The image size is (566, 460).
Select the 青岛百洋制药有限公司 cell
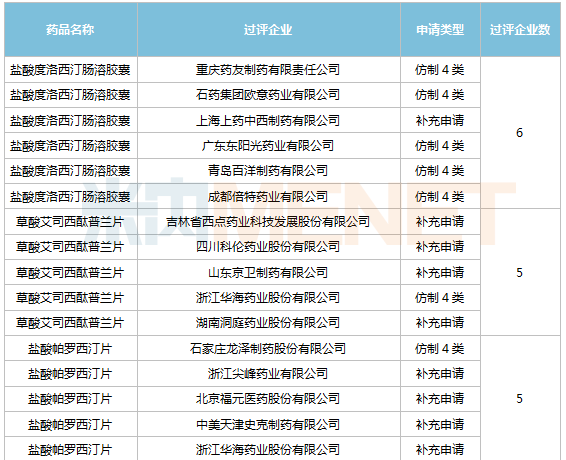(x=269, y=171)
